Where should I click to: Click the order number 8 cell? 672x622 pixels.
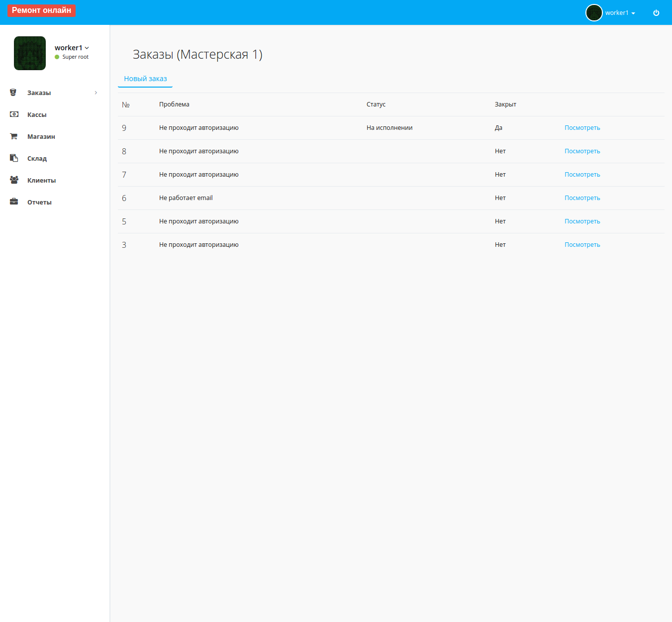coord(124,151)
